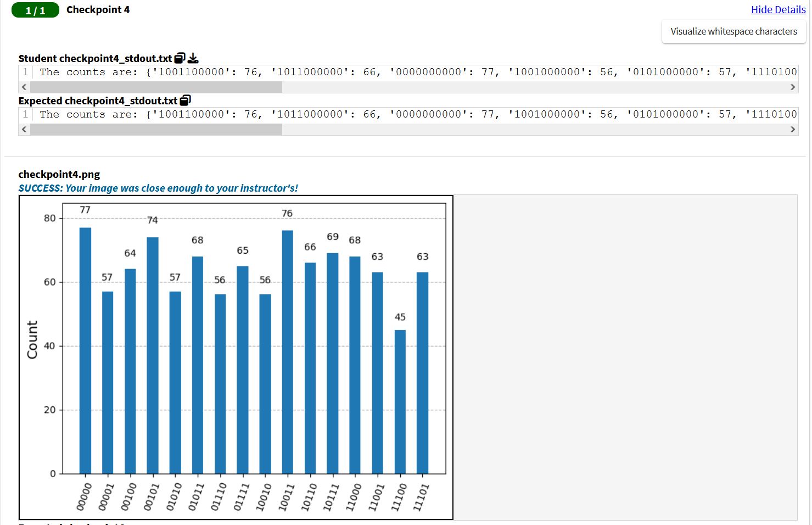812x525 pixels.
Task: Copy student checkpoint4_stdout.txt contents icon
Action: pos(180,58)
